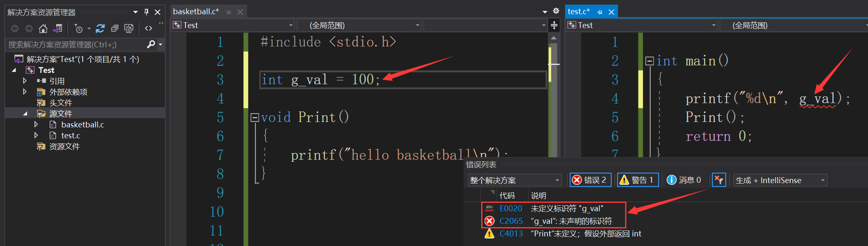
Task: Collapse the void Print() code block
Action: [255, 118]
